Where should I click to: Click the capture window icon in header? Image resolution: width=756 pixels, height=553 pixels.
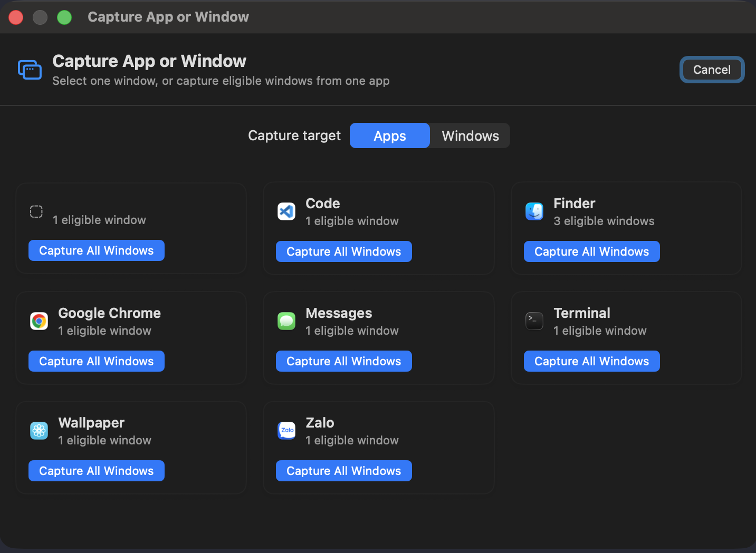coord(30,70)
